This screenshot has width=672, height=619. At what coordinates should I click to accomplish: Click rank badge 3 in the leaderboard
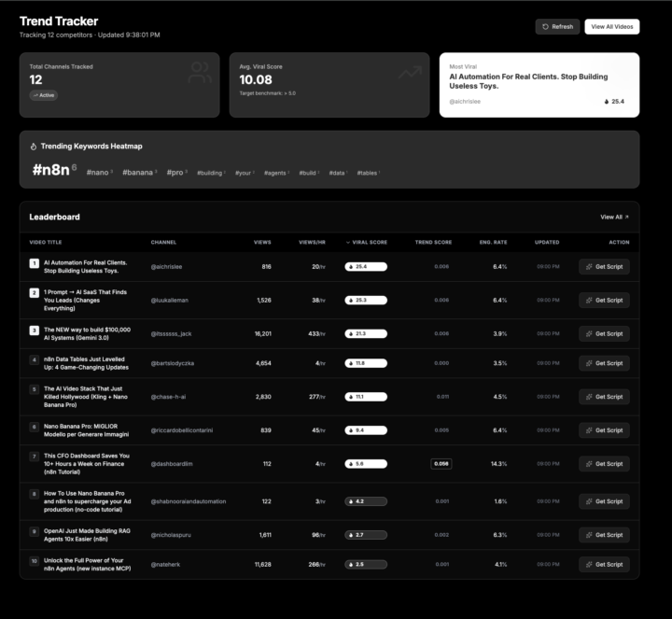tap(35, 331)
